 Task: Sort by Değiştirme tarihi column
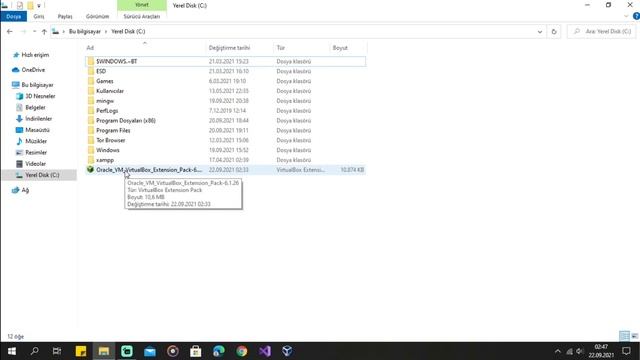tap(229, 48)
